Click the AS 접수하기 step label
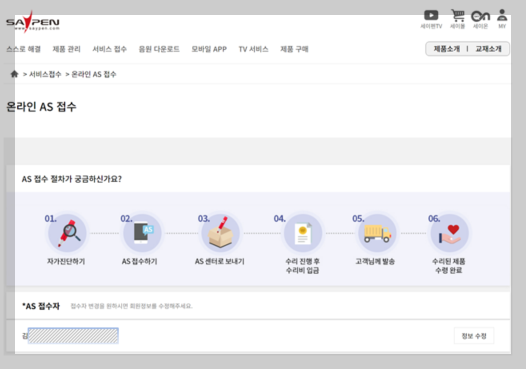 click(139, 261)
